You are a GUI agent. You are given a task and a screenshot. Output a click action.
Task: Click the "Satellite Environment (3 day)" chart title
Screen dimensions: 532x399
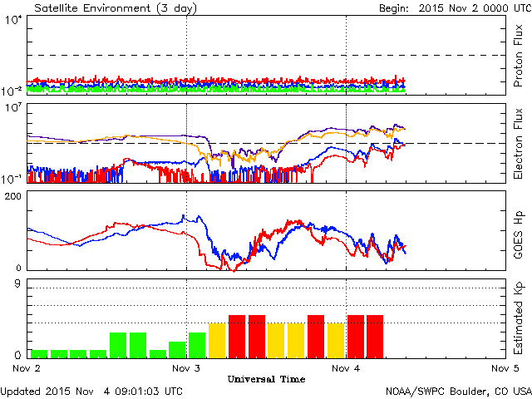(105, 7)
